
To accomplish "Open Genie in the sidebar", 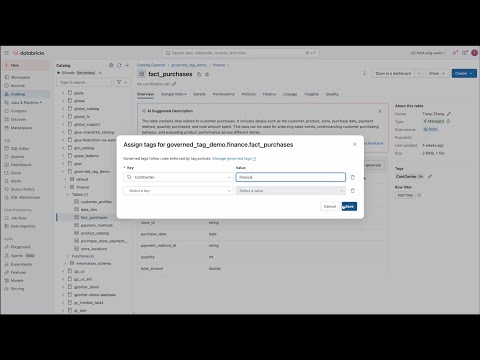I will [x=16, y=173].
